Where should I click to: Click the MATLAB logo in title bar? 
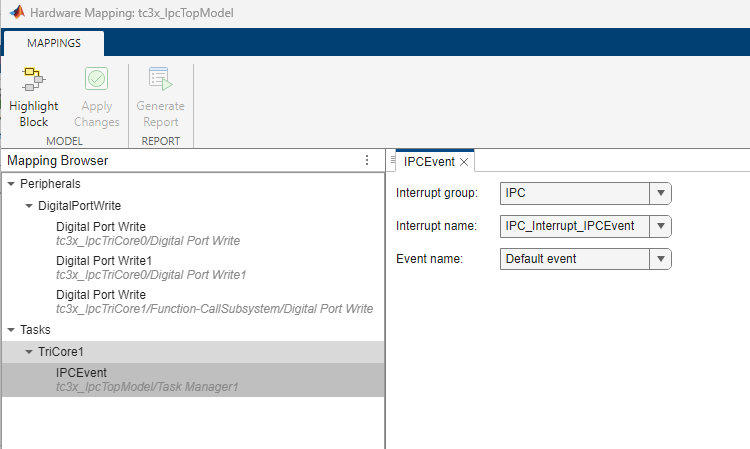click(15, 13)
